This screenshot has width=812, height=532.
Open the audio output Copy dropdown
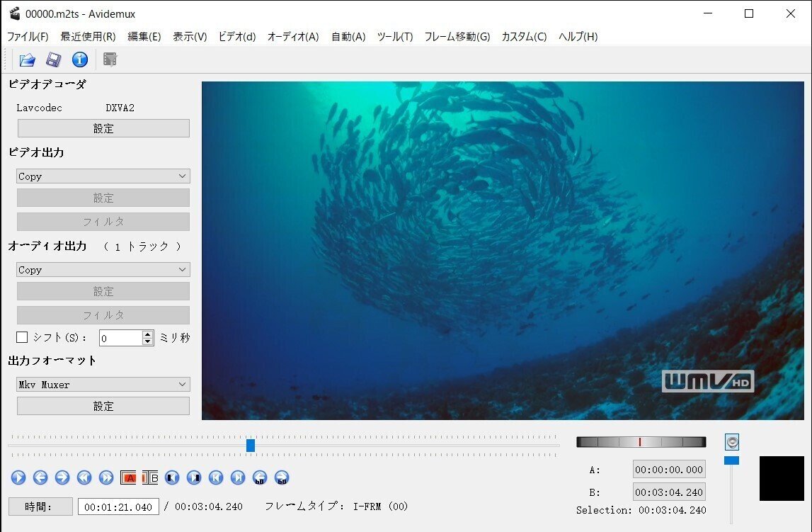tap(102, 269)
